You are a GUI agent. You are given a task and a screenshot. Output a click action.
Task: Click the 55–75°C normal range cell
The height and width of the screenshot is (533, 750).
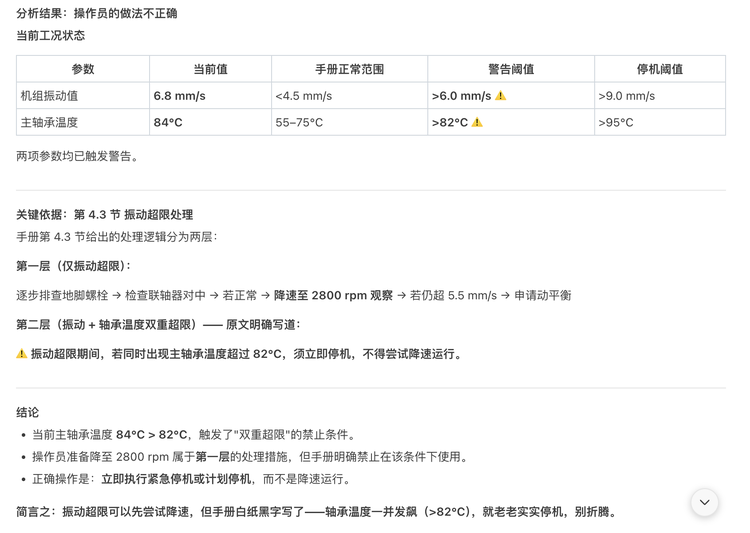(x=299, y=122)
